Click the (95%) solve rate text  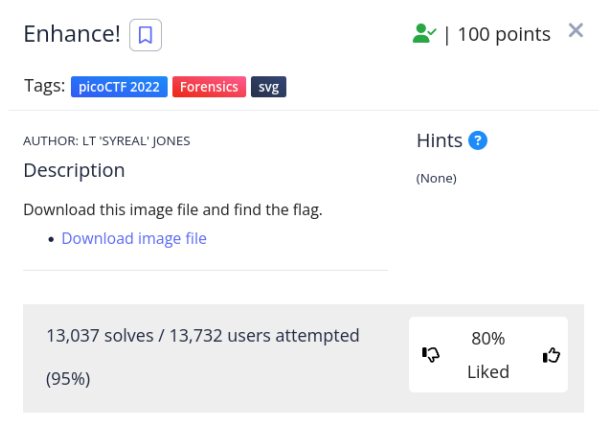[x=68, y=378]
